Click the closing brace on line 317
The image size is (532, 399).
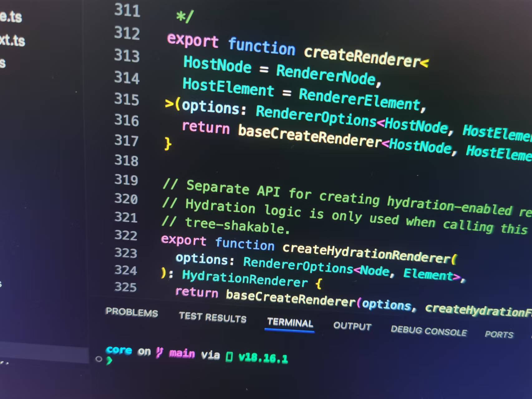tap(168, 143)
